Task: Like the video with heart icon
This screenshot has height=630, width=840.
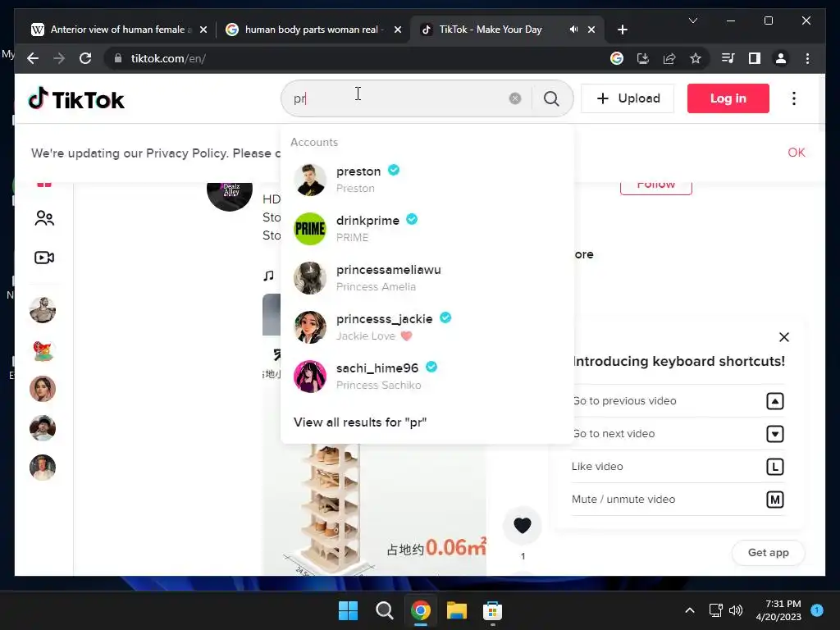Action: (x=523, y=526)
